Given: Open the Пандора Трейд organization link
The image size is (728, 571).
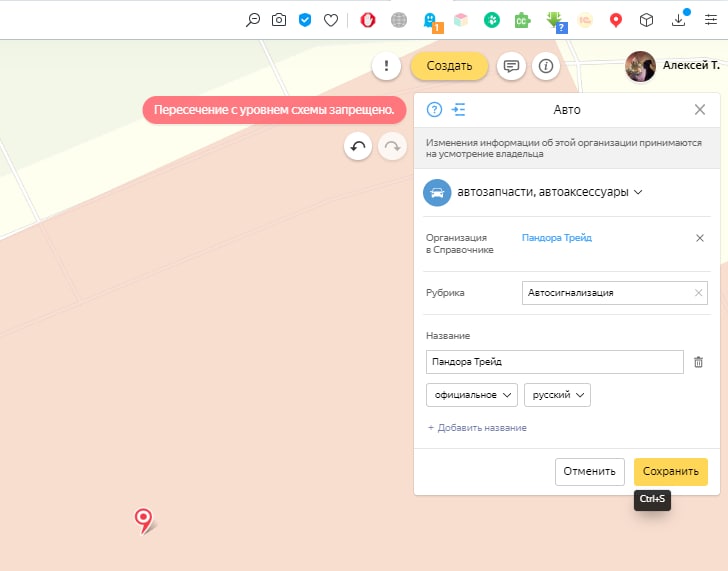Looking at the screenshot, I should tap(557, 238).
